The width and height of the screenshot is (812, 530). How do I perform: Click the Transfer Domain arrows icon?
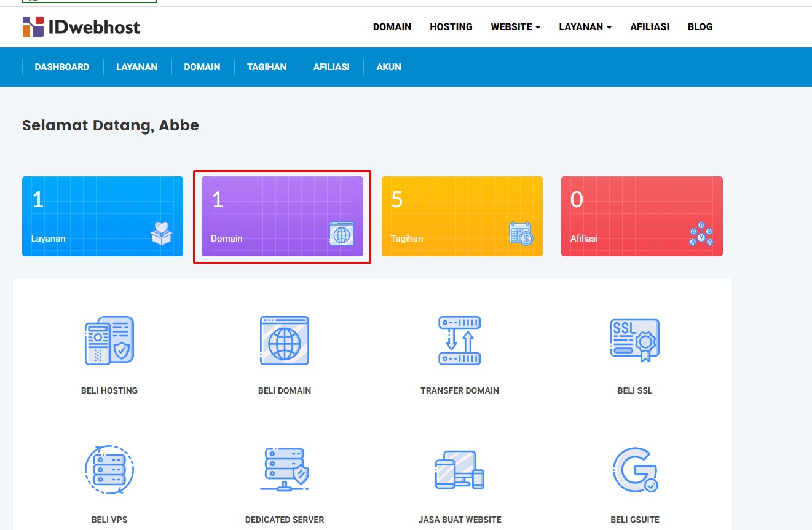point(459,340)
